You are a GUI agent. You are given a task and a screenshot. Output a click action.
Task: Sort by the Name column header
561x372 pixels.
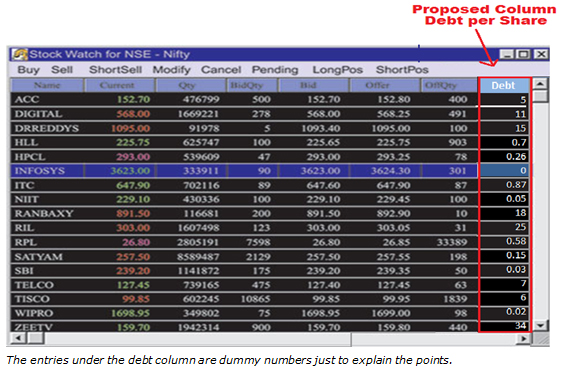click(x=47, y=85)
